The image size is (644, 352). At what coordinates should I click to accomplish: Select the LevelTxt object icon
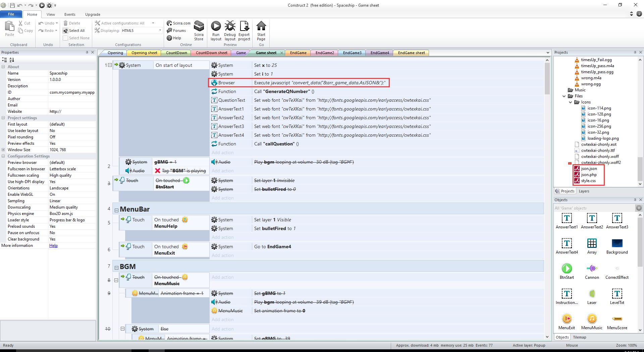617,294
